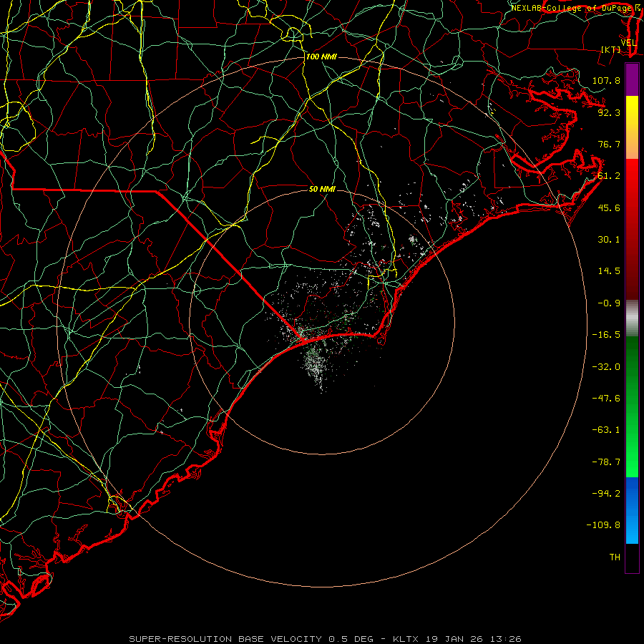644x644 pixels.
Task: Click the VEL legend title
Action: pyautogui.click(x=628, y=42)
